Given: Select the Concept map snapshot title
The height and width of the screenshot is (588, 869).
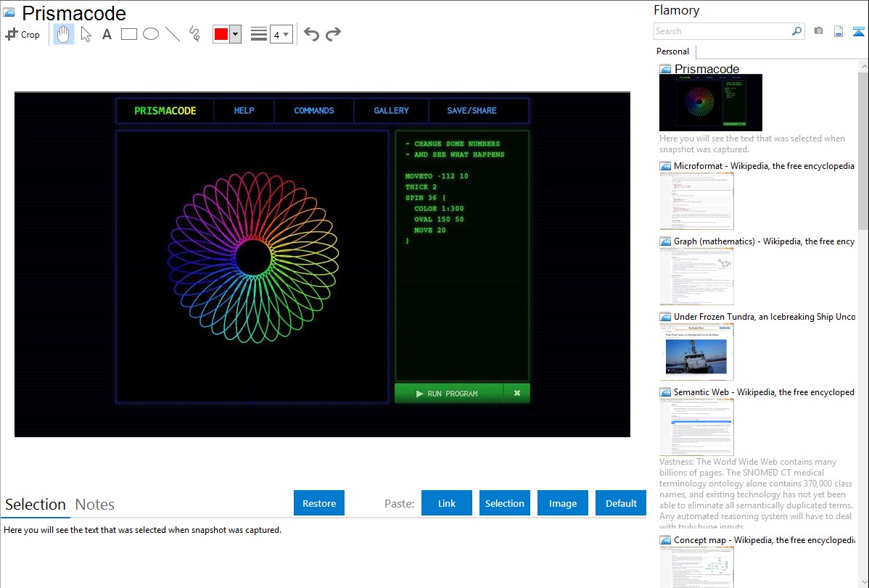Looking at the screenshot, I should pyautogui.click(x=765, y=539).
